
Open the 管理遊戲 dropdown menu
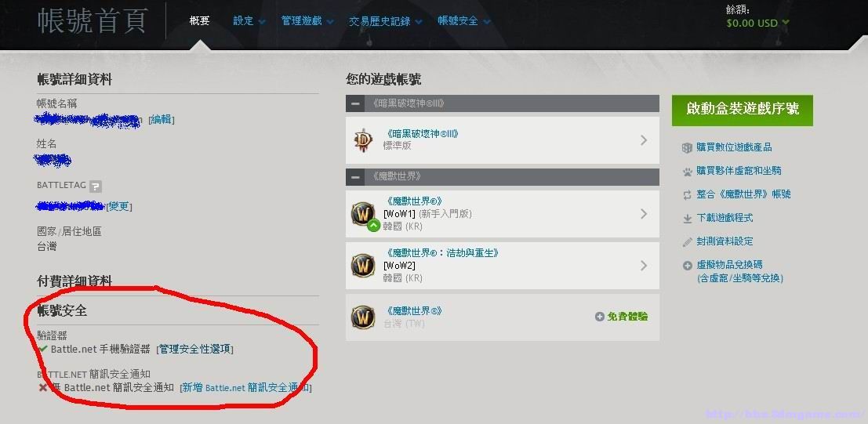click(307, 21)
